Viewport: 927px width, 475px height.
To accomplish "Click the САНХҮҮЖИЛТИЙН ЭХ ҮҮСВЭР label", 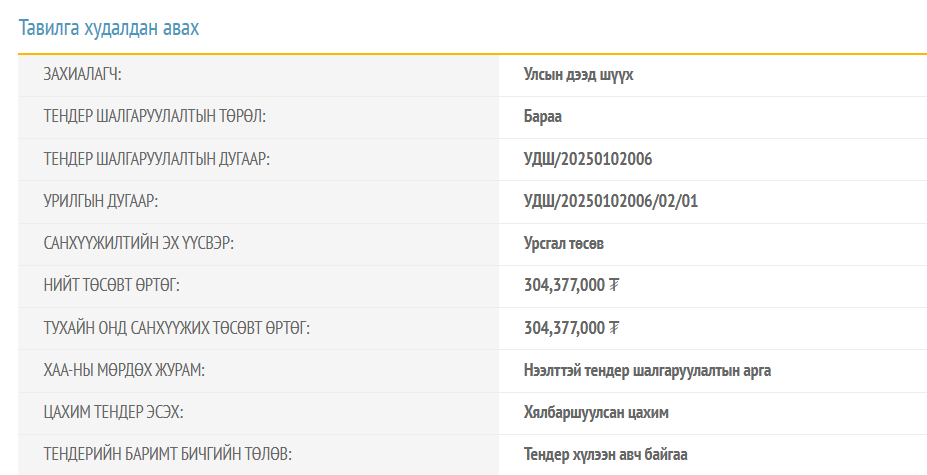I will tap(138, 244).
